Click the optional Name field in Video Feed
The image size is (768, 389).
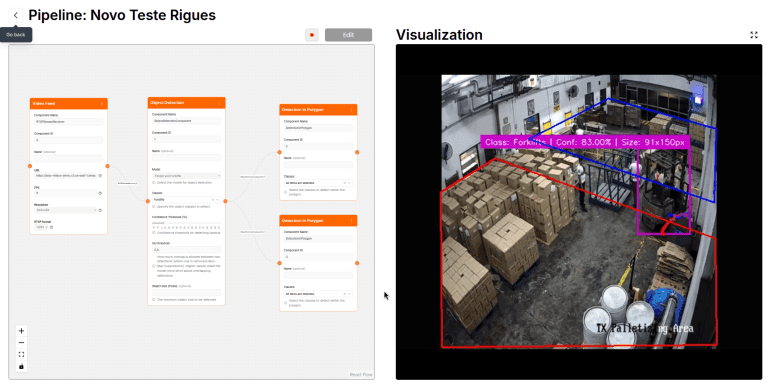69,158
